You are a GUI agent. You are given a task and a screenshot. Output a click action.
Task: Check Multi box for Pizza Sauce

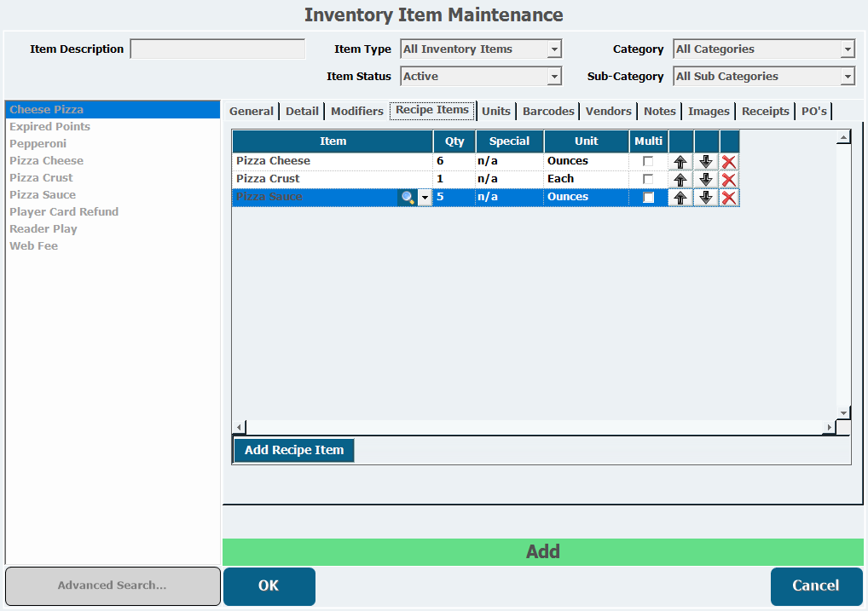(648, 197)
